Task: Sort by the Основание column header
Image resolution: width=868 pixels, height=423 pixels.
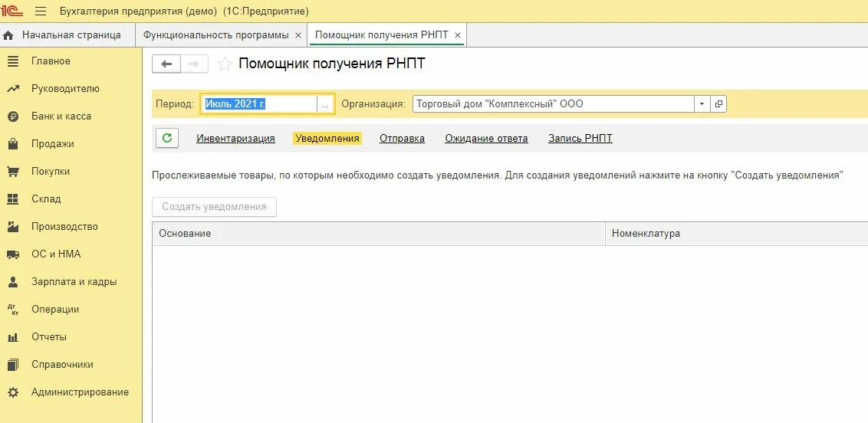Action: pos(379,234)
